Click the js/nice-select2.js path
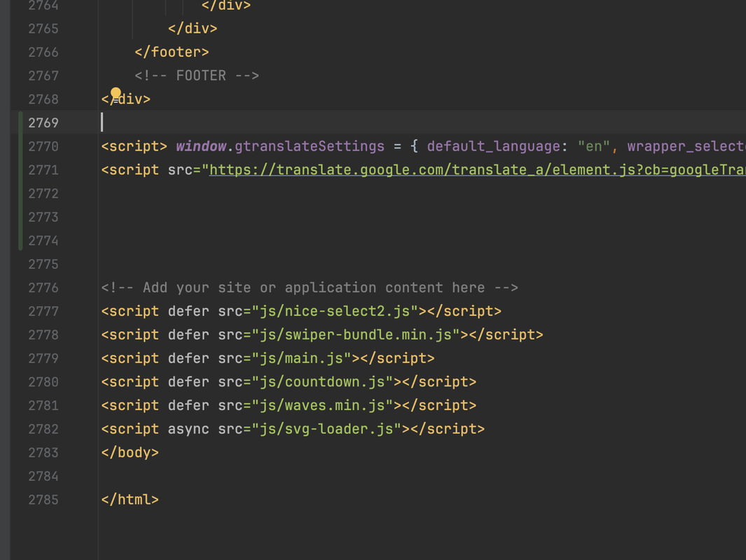 [x=335, y=311]
